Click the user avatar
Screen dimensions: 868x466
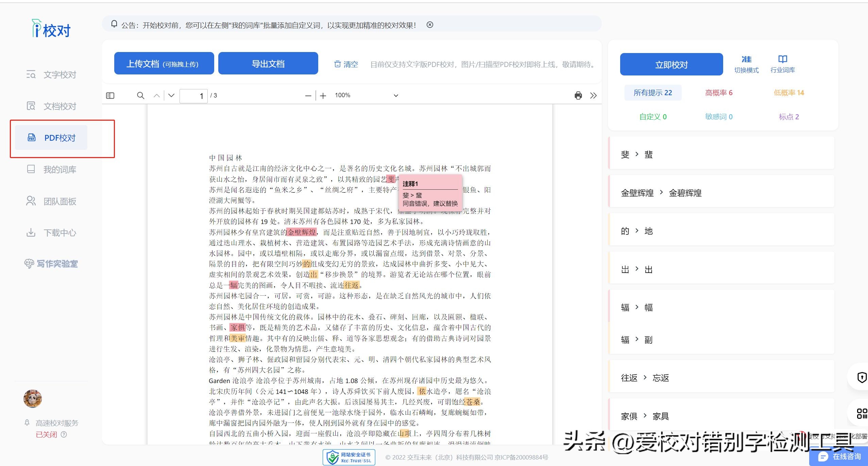[33, 398]
